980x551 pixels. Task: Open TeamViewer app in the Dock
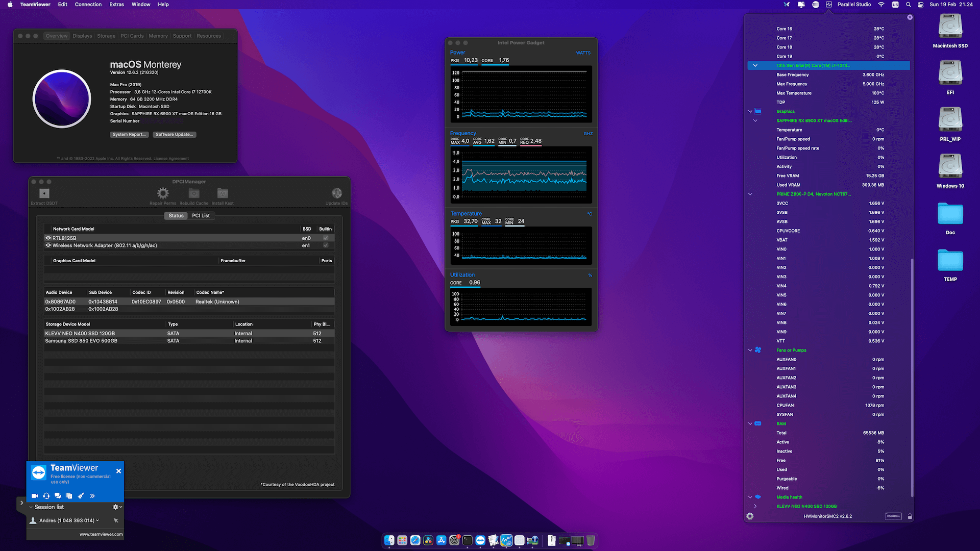480,540
